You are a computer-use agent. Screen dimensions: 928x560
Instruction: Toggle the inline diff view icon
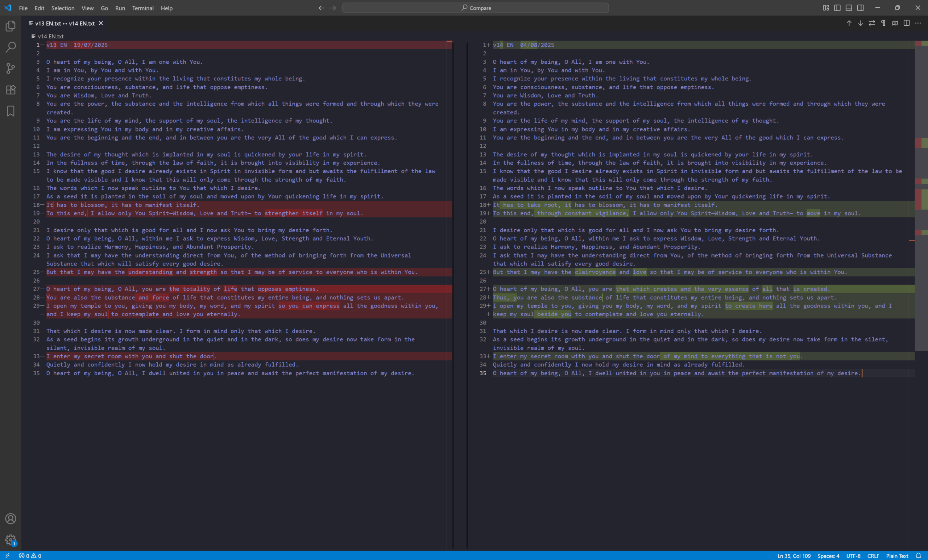pos(907,23)
